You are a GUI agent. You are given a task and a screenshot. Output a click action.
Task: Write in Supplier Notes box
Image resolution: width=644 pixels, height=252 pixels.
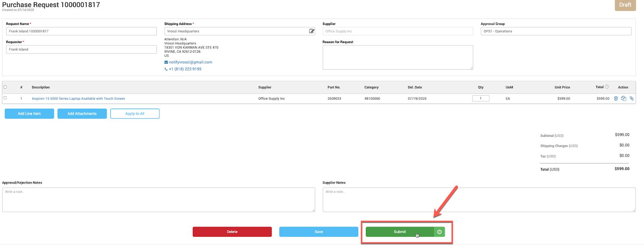click(x=479, y=200)
